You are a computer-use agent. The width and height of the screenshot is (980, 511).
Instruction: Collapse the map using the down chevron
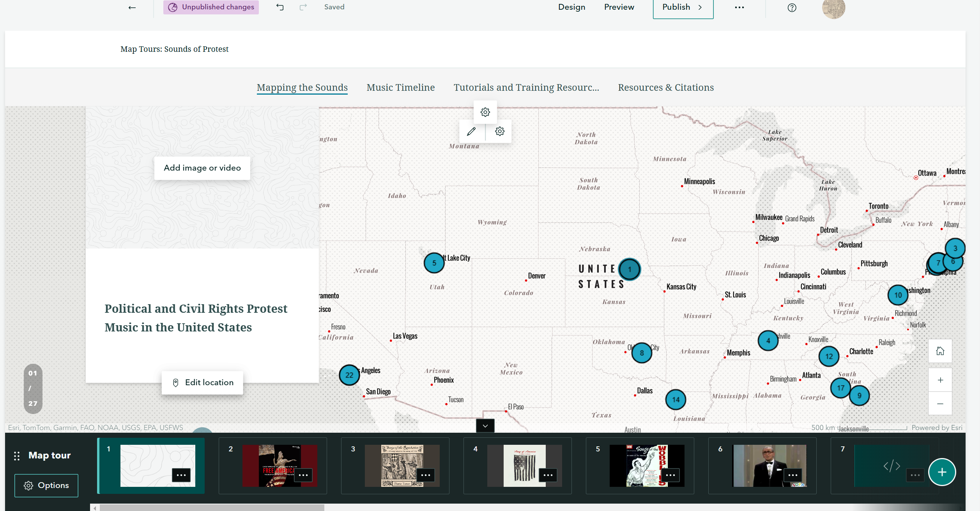[485, 426]
